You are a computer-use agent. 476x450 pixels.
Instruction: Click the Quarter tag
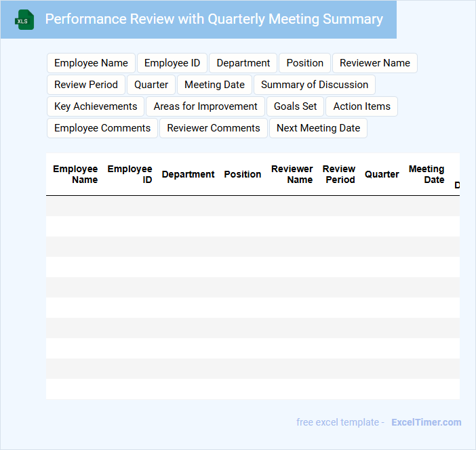point(151,85)
